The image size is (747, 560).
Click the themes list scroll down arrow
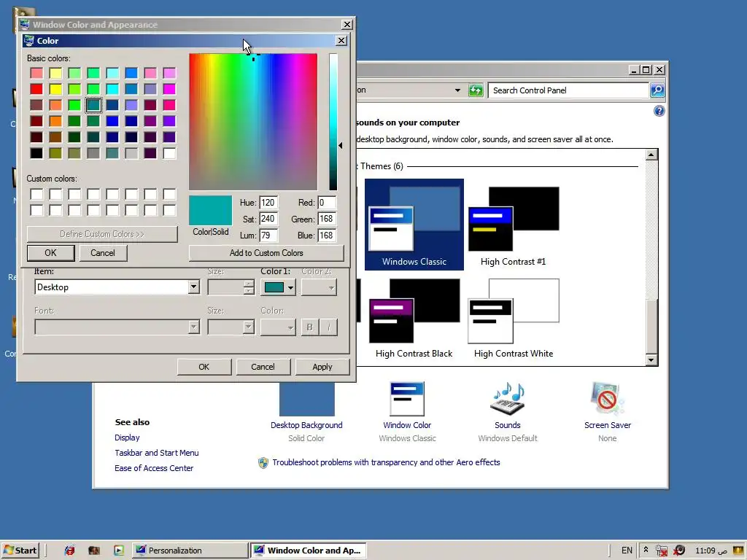coord(651,359)
